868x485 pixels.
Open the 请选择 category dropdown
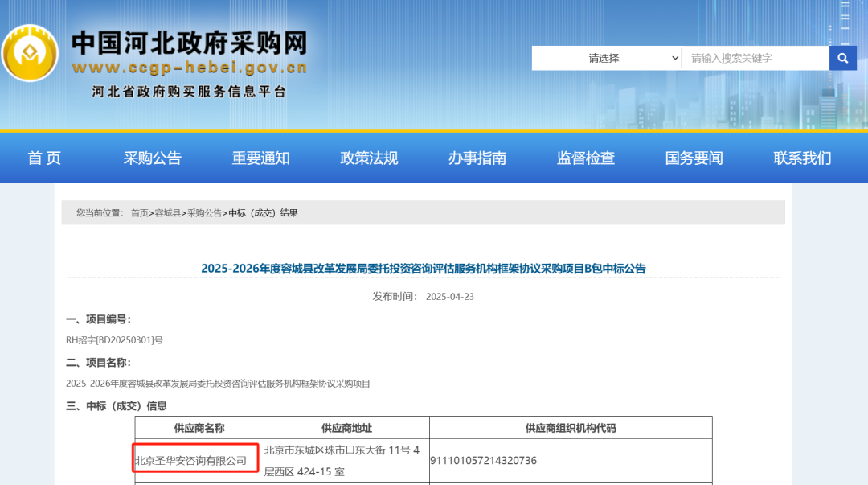point(606,58)
